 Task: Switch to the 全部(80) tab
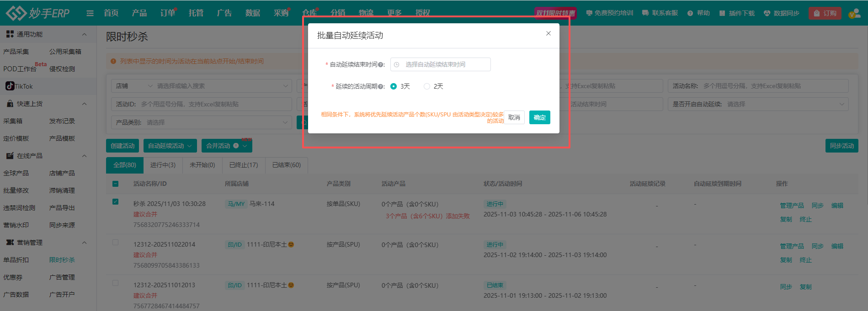[x=125, y=165]
